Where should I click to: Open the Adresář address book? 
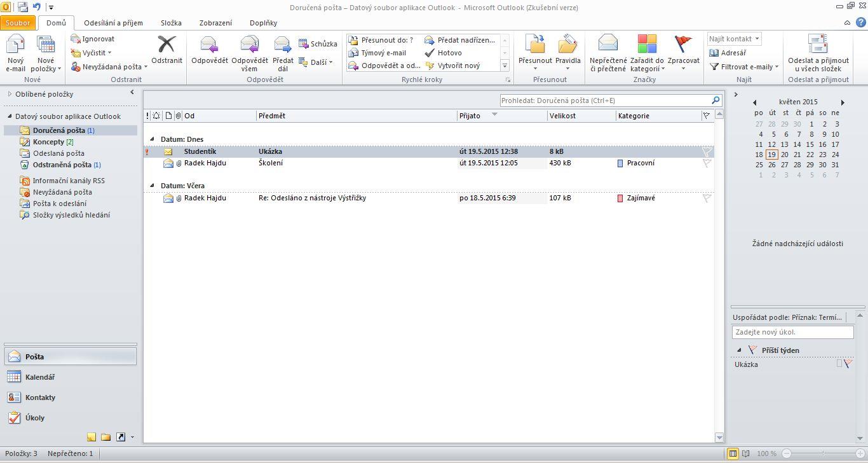(728, 53)
